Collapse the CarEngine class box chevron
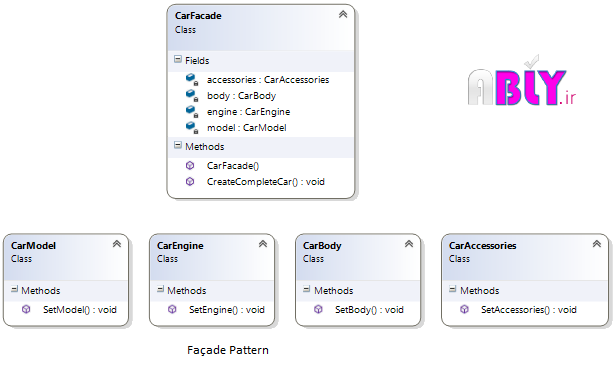Image resolution: width=616 pixels, height=368 pixels. (263, 244)
